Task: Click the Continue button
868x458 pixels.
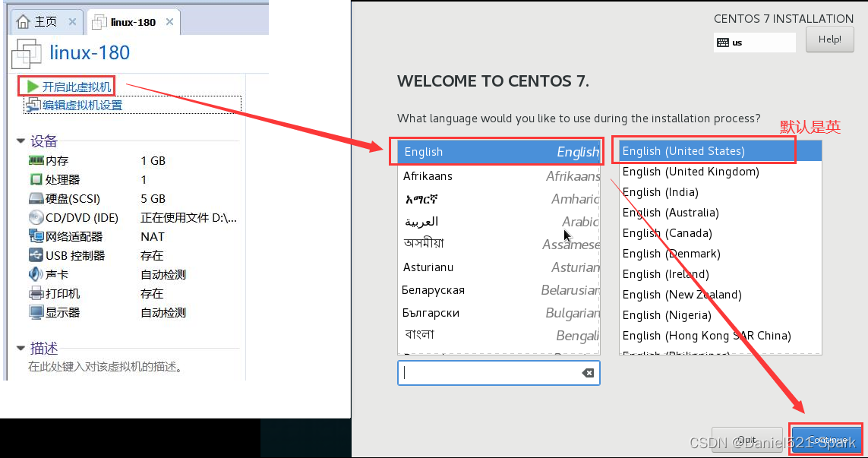Action: point(827,440)
